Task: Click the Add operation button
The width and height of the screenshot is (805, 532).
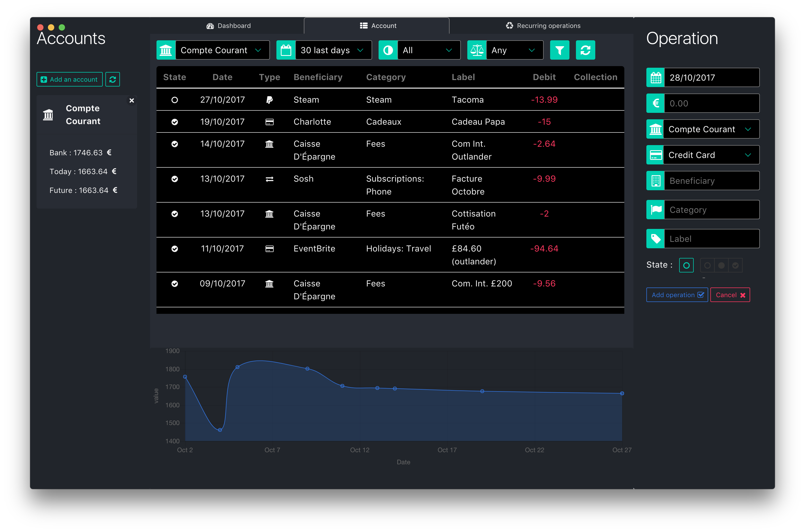Action: click(677, 295)
